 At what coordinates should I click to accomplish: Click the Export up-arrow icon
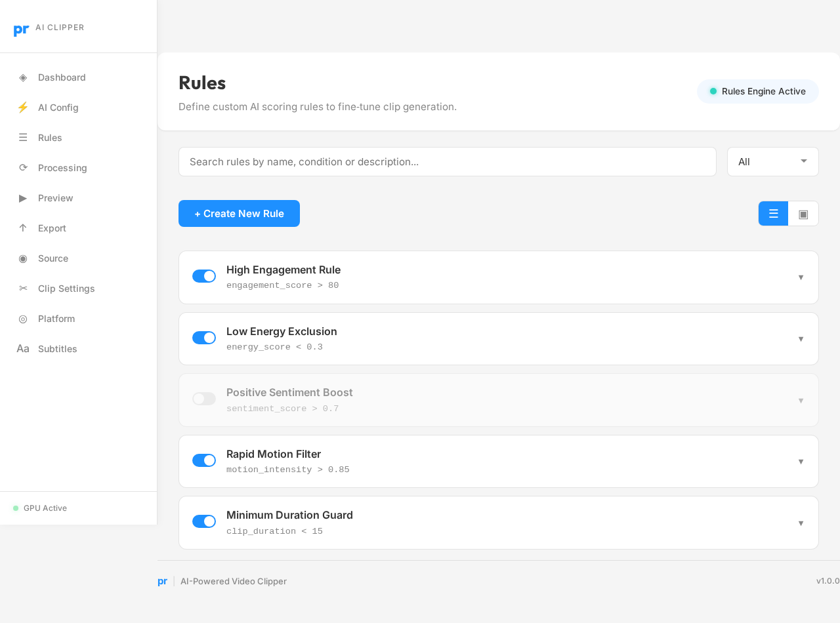point(23,228)
